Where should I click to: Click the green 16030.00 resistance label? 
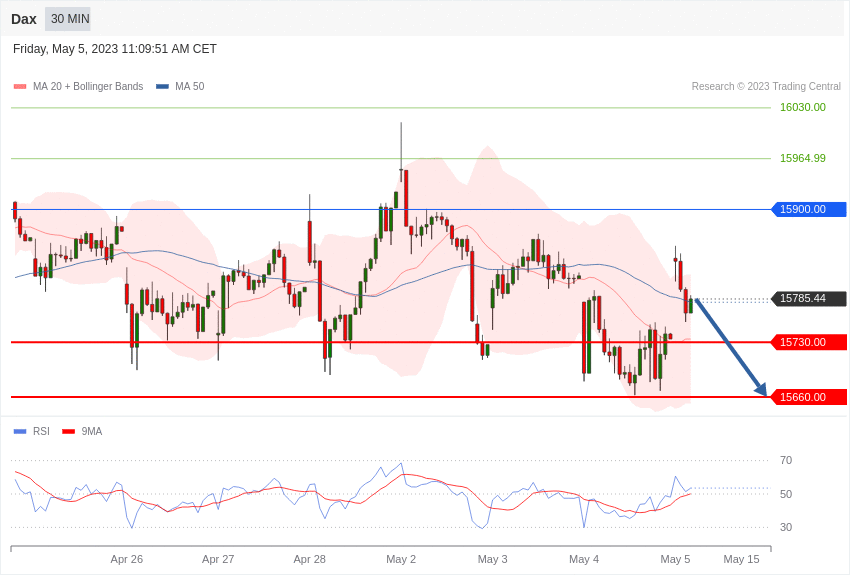802,107
